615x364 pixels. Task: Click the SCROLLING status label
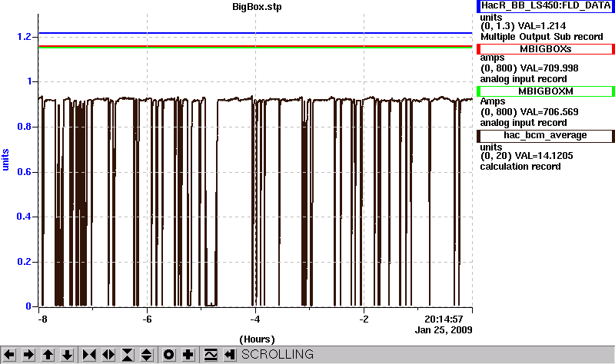(x=278, y=355)
